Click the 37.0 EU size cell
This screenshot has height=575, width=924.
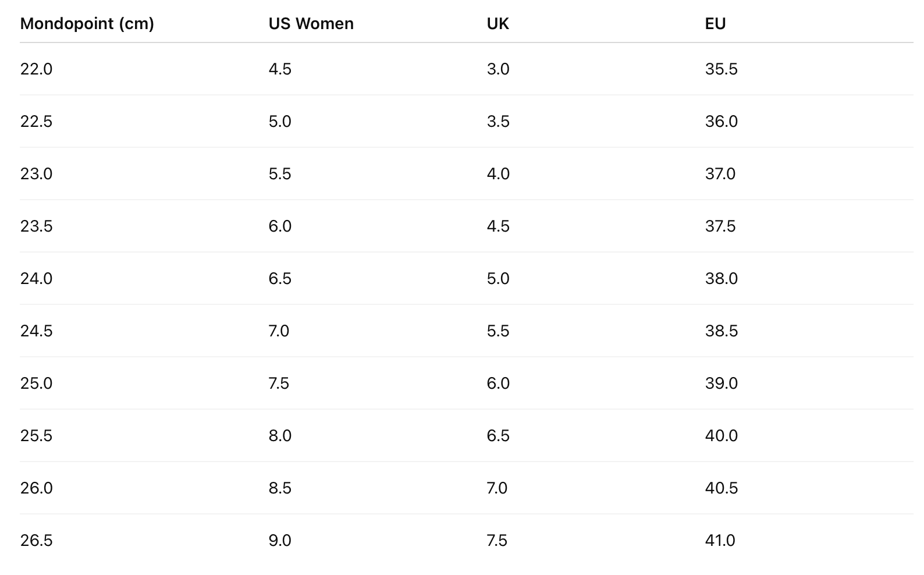tap(720, 174)
